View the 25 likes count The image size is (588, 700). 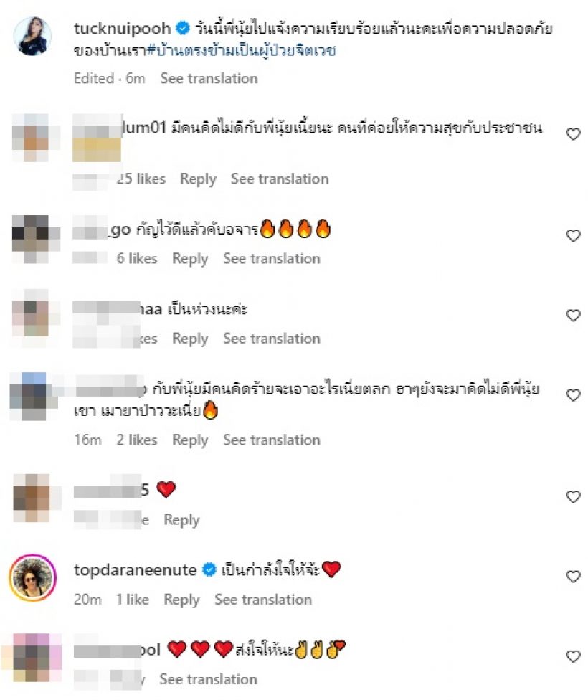coord(141,179)
